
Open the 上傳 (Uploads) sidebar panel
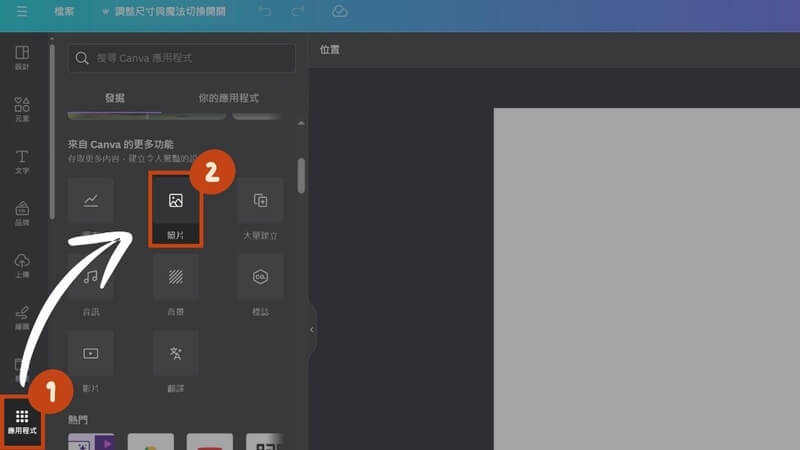[22, 266]
